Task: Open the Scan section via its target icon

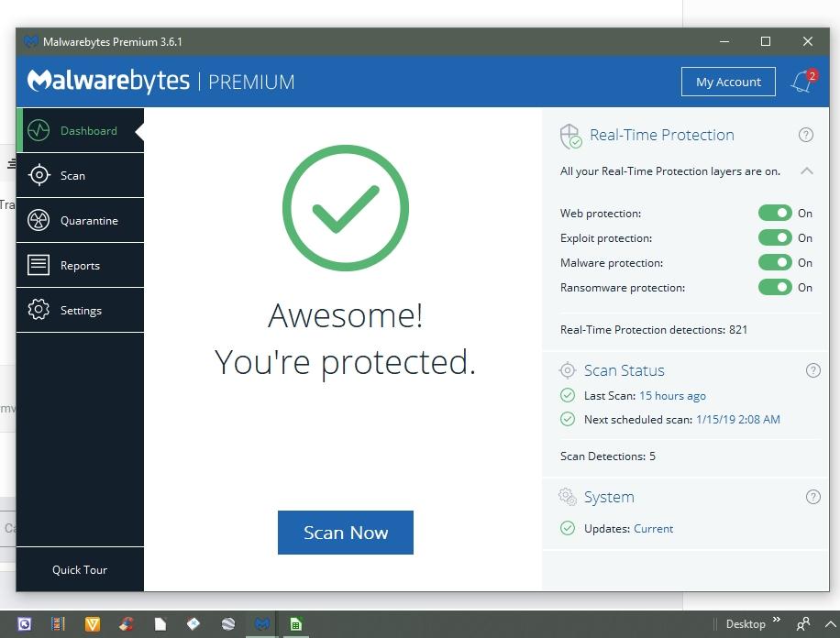Action: coord(38,175)
